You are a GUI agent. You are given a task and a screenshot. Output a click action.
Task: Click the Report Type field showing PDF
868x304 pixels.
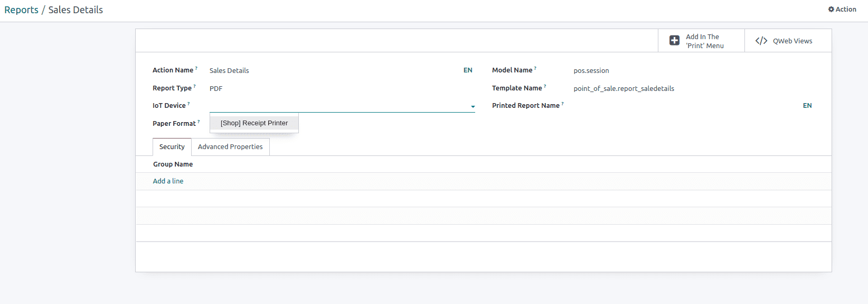coord(342,88)
